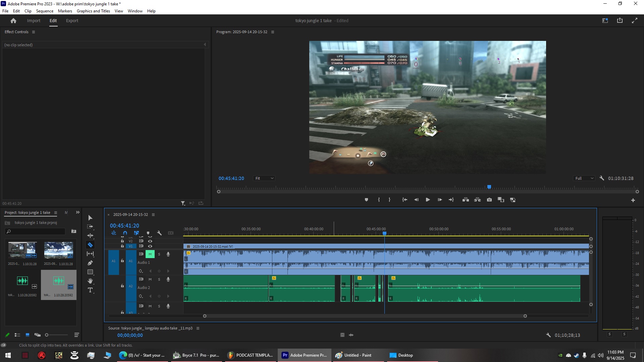Select the Tokyo Jungle title thumbnail
The image size is (644, 362).
point(58,250)
